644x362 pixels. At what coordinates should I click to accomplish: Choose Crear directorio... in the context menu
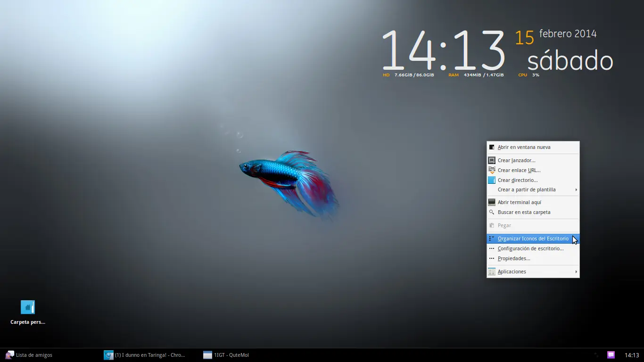point(533,180)
